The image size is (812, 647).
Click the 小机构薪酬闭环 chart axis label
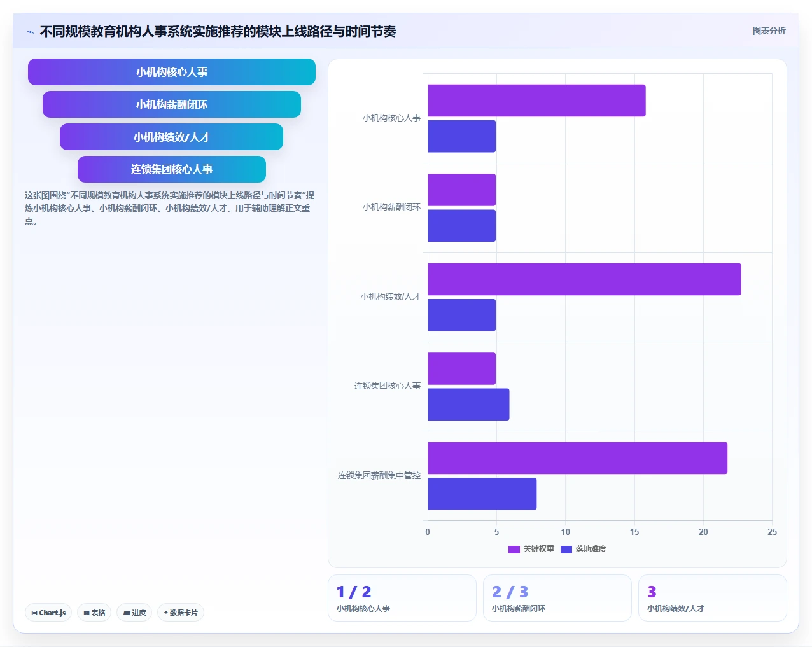391,207
